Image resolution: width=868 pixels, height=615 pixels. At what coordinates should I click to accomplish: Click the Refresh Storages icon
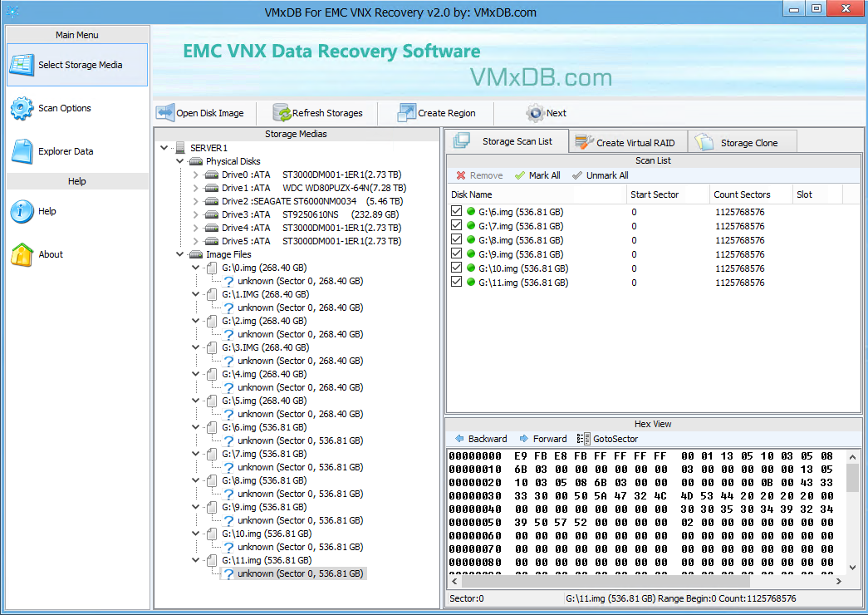pos(282,113)
